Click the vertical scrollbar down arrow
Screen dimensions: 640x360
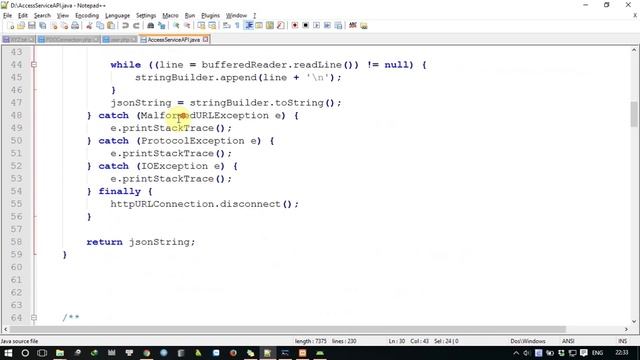[634, 321]
